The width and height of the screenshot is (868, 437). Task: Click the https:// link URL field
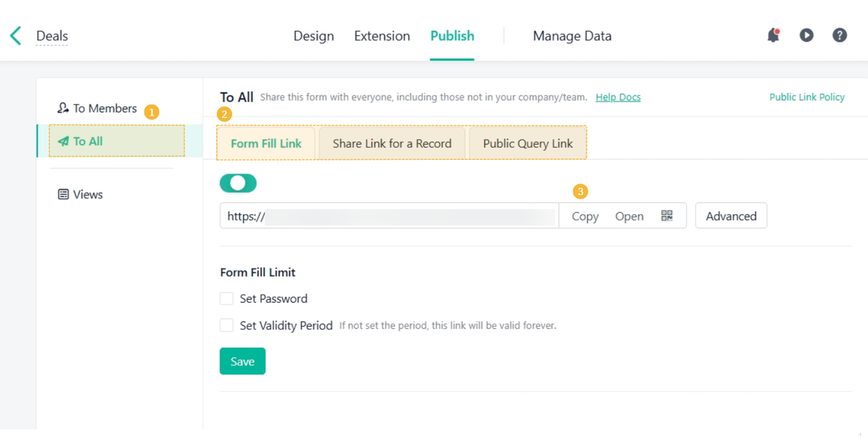(x=389, y=215)
